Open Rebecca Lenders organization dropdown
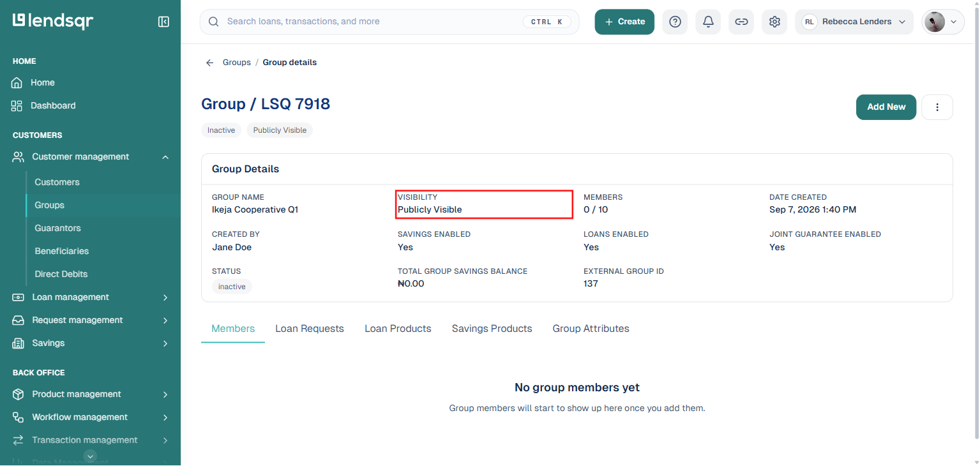 tap(854, 22)
